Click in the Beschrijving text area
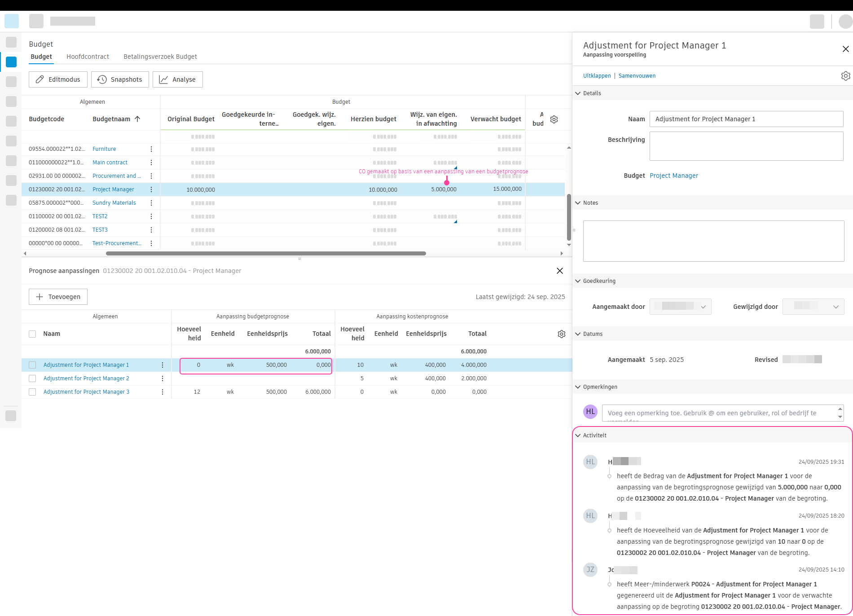This screenshot has width=853, height=616. [747, 146]
